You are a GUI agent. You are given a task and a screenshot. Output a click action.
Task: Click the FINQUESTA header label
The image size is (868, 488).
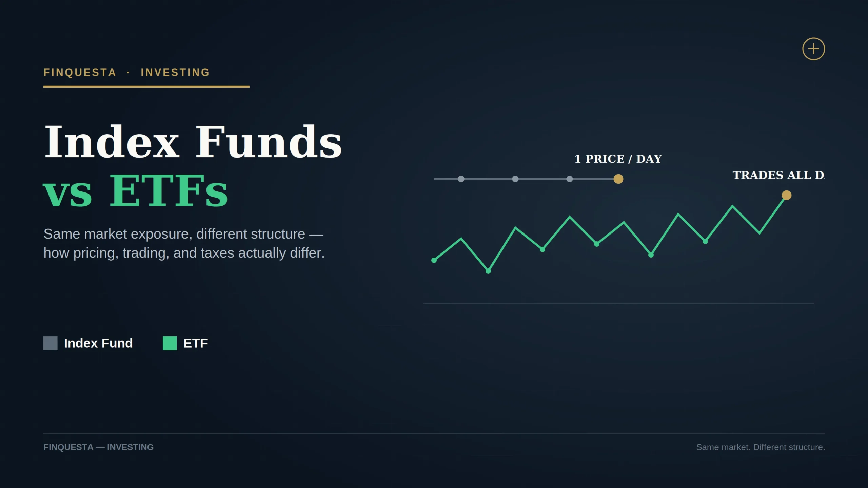(80, 73)
